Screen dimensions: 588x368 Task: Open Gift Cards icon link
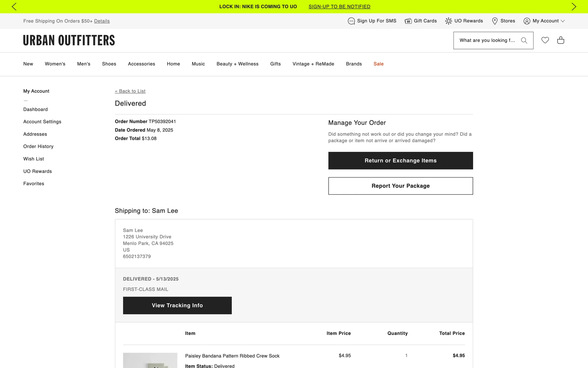click(408, 21)
